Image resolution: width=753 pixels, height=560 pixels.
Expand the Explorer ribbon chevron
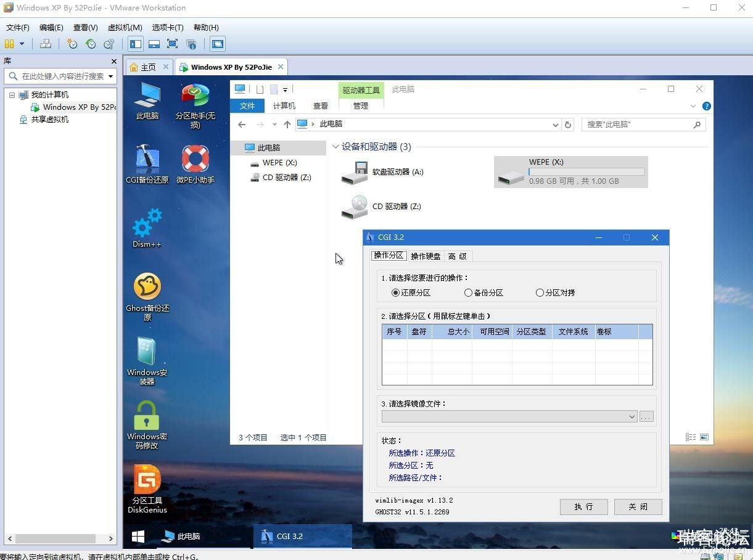tap(693, 106)
